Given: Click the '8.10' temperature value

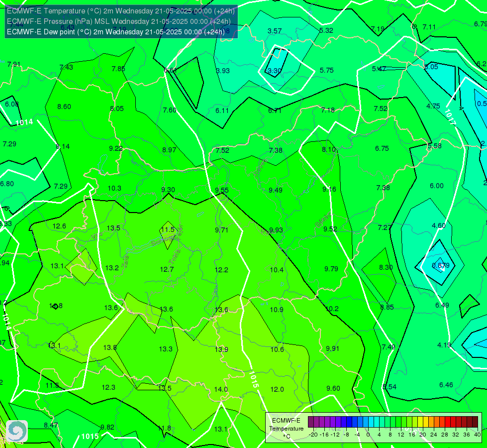Looking at the screenshot, I should [329, 149].
